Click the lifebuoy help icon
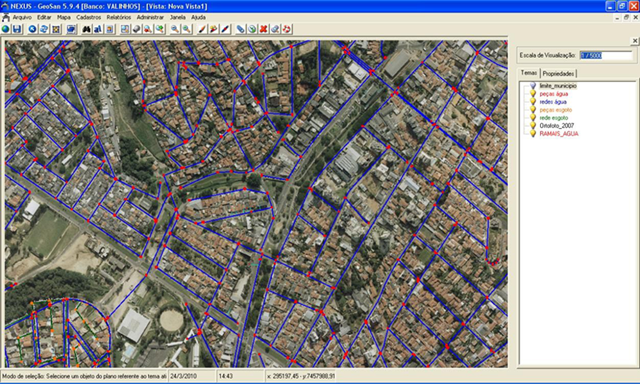This screenshot has width=640, height=384. click(x=287, y=29)
